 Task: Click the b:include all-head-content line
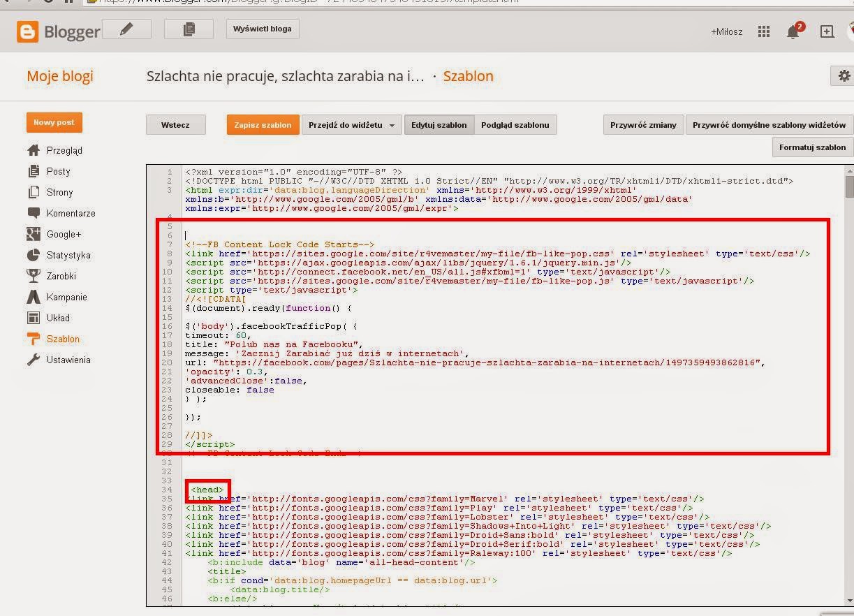[341, 562]
